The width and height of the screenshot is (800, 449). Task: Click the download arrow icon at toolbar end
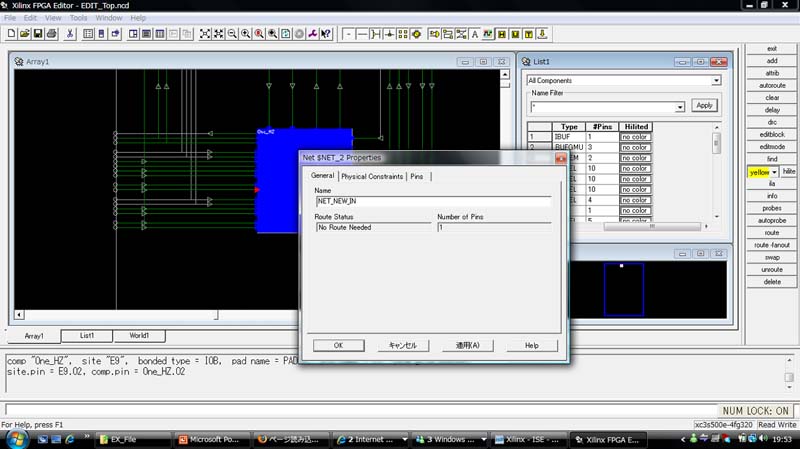542,34
